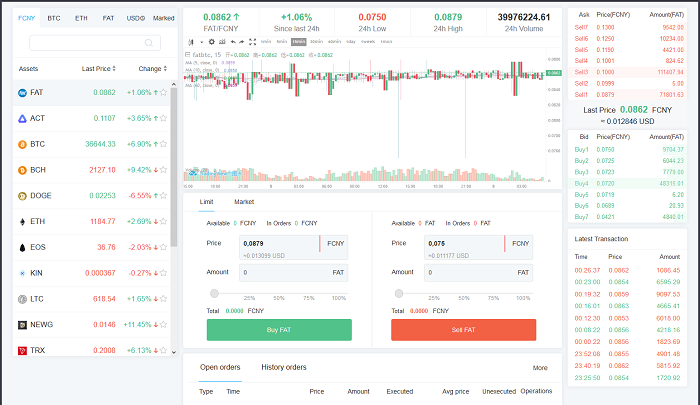The image size is (700, 405).
Task: Open the History orders tab
Action: (x=283, y=367)
